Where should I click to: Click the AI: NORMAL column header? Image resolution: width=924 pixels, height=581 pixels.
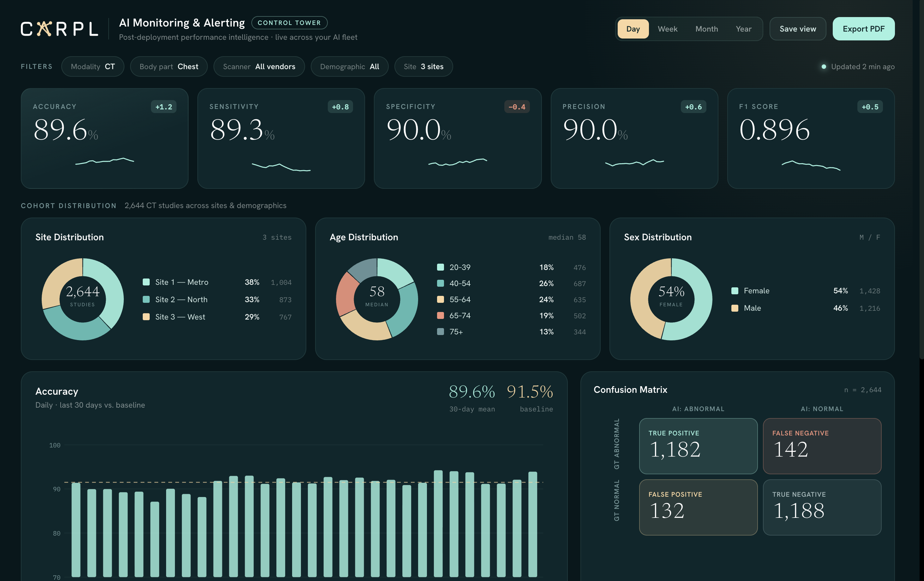pyautogui.click(x=822, y=409)
